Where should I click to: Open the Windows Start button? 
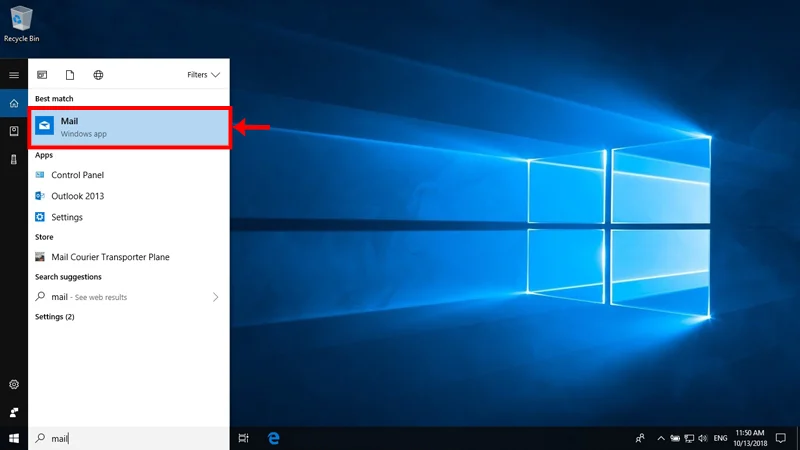pyautogui.click(x=14, y=438)
